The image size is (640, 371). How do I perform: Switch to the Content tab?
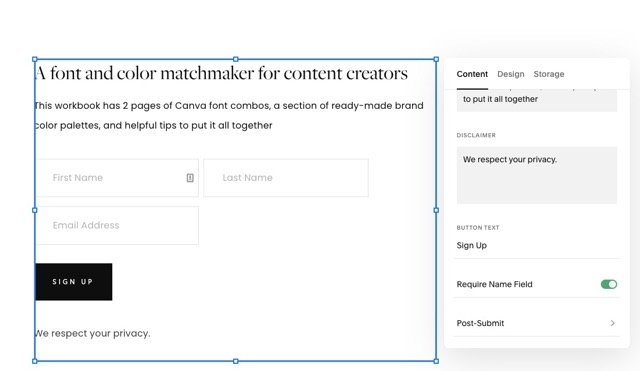coord(472,74)
